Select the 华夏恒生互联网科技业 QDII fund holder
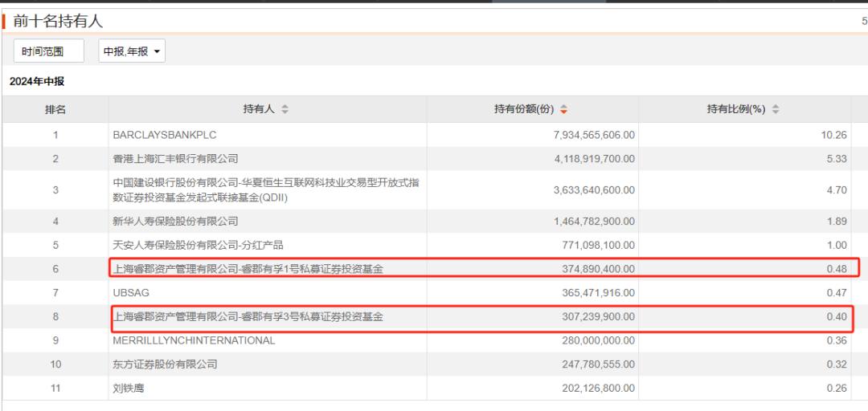Image resolution: width=868 pixels, height=411 pixels. [x=266, y=189]
